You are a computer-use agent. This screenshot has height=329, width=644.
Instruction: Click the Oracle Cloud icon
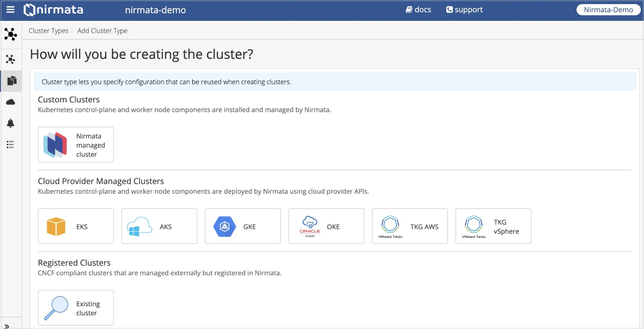pyautogui.click(x=310, y=227)
